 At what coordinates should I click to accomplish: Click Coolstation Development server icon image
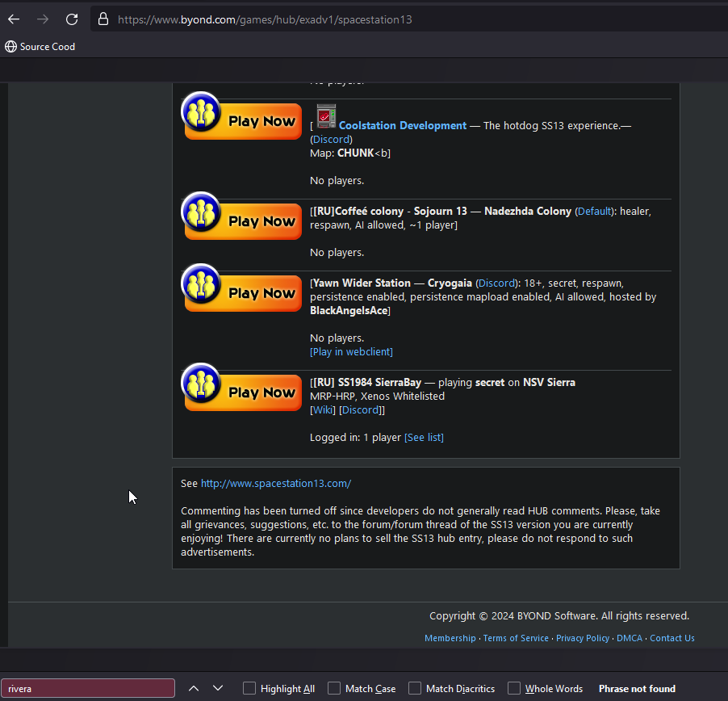(326, 116)
